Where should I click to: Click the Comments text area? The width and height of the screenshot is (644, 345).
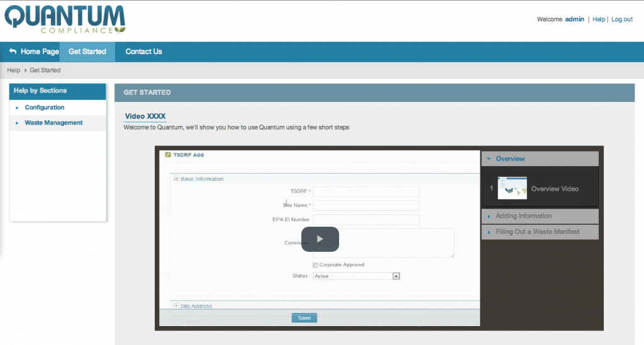coord(383,243)
